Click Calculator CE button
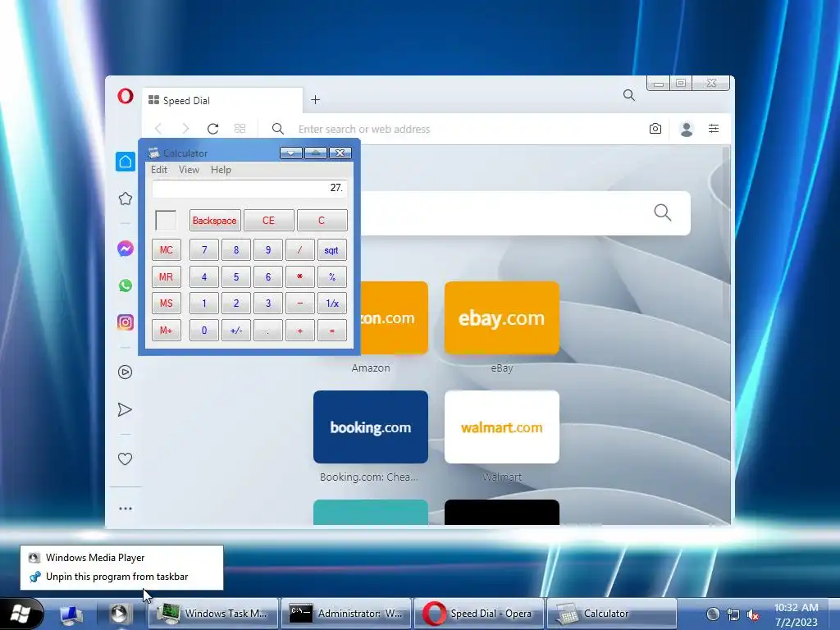The image size is (840, 630). [x=268, y=220]
